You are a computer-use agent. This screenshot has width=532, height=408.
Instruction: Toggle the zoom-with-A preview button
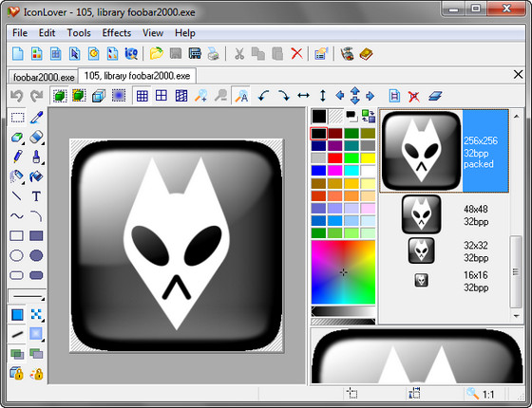(x=241, y=96)
